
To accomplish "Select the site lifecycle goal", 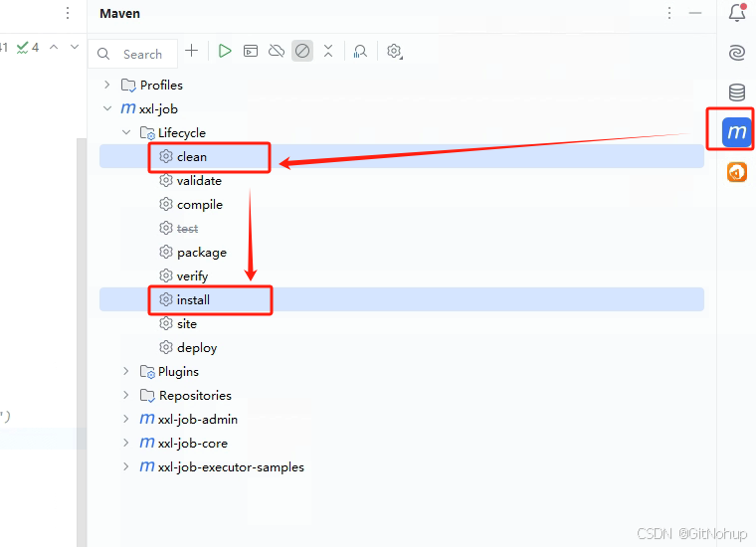I will point(402,323).
